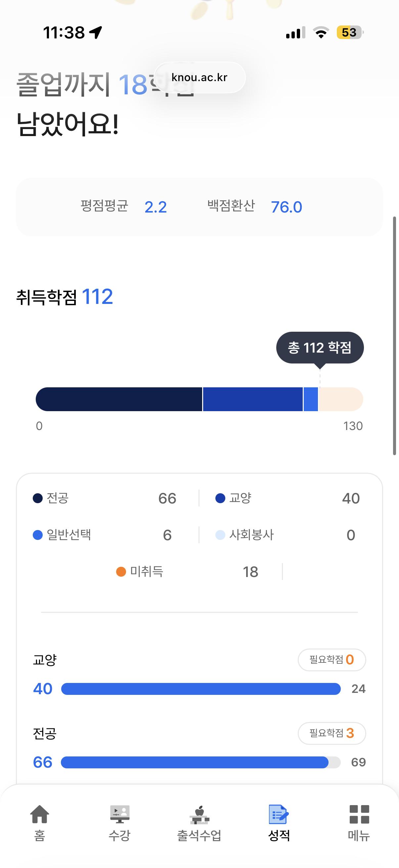The width and height of the screenshot is (399, 868).
Task: Tap the battery indicator showing 53
Action: pyautogui.click(x=350, y=33)
